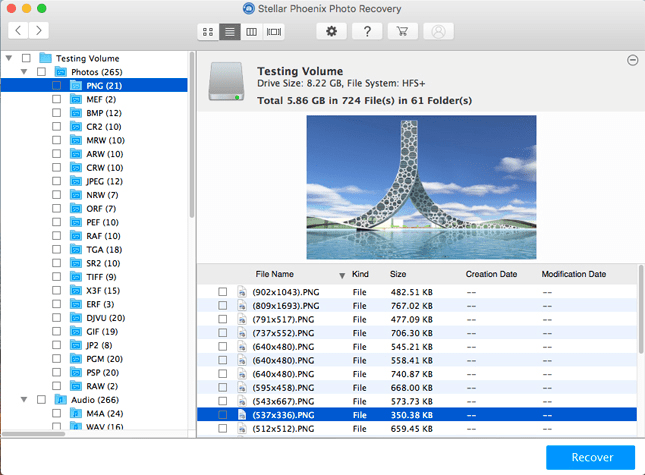Open the NRW (7) folder

(102, 195)
